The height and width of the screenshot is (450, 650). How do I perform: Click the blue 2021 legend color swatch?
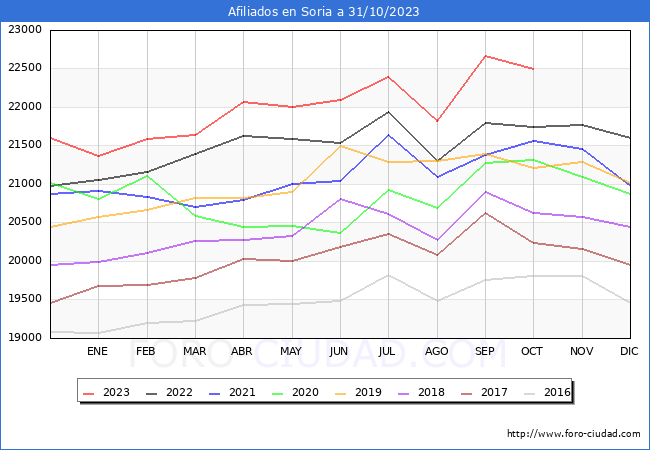point(214,393)
